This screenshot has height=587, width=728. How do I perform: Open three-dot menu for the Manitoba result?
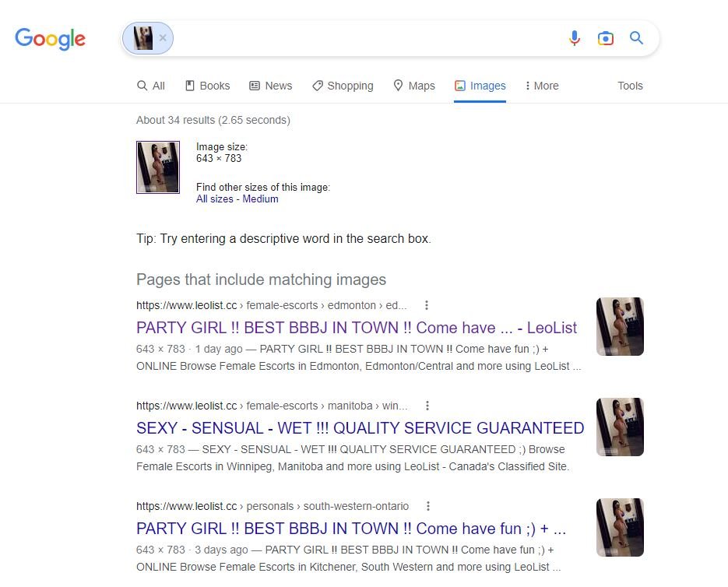pyautogui.click(x=427, y=406)
